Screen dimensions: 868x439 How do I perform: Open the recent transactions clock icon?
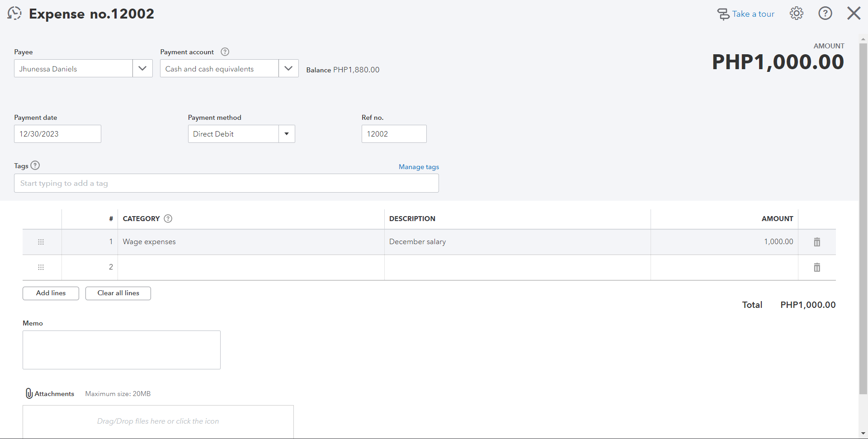(14, 14)
